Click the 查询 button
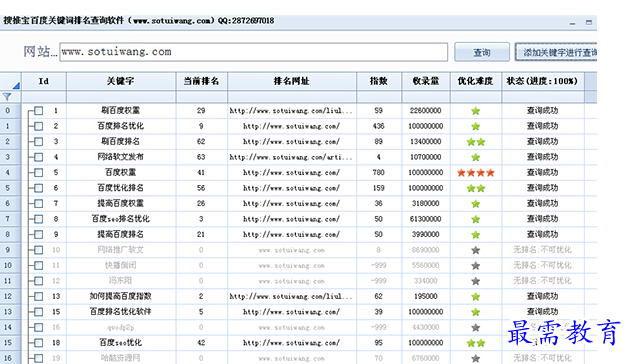629x364 pixels. click(482, 52)
